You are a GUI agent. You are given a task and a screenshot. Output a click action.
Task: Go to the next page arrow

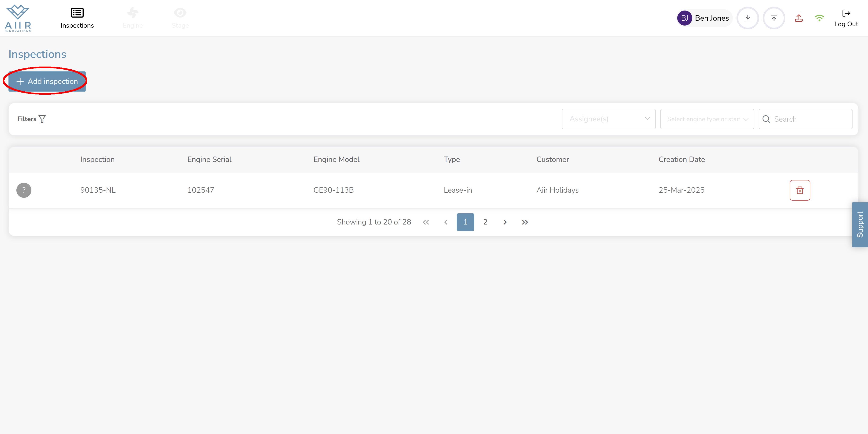coord(505,222)
